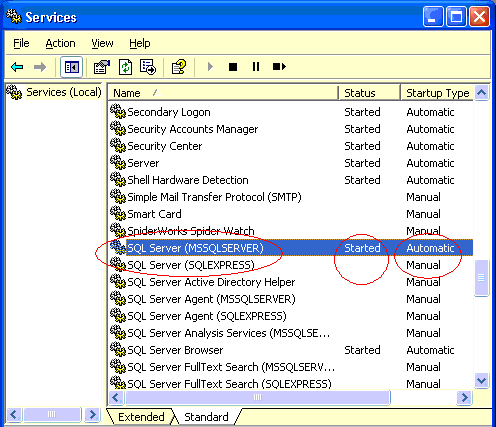Image resolution: width=496 pixels, height=427 pixels.
Task: Click the Back arrow toolbar icon
Action: pos(17,67)
